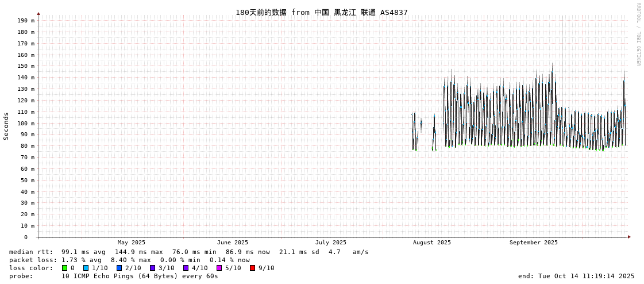Click the median rtt statistics line
This screenshot has width=644, height=284.
pos(188,252)
